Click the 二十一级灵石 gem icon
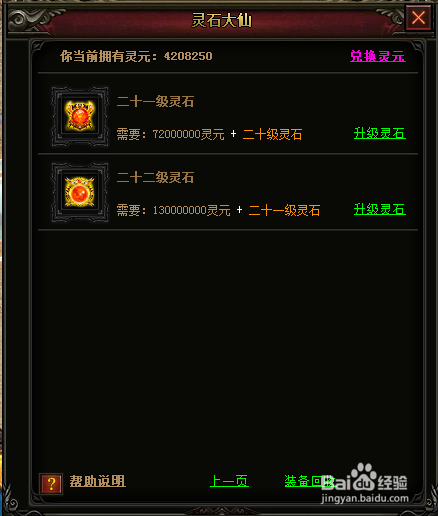The height and width of the screenshot is (516, 438). click(x=80, y=116)
